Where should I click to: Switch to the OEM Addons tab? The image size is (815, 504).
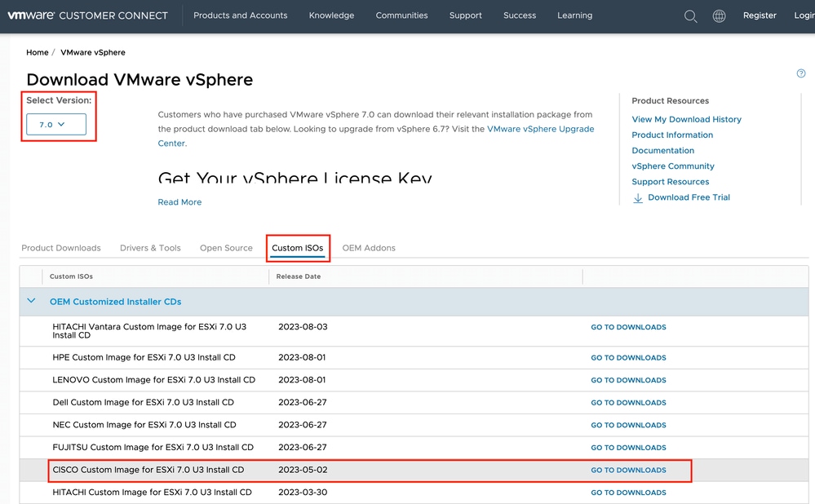pos(369,248)
